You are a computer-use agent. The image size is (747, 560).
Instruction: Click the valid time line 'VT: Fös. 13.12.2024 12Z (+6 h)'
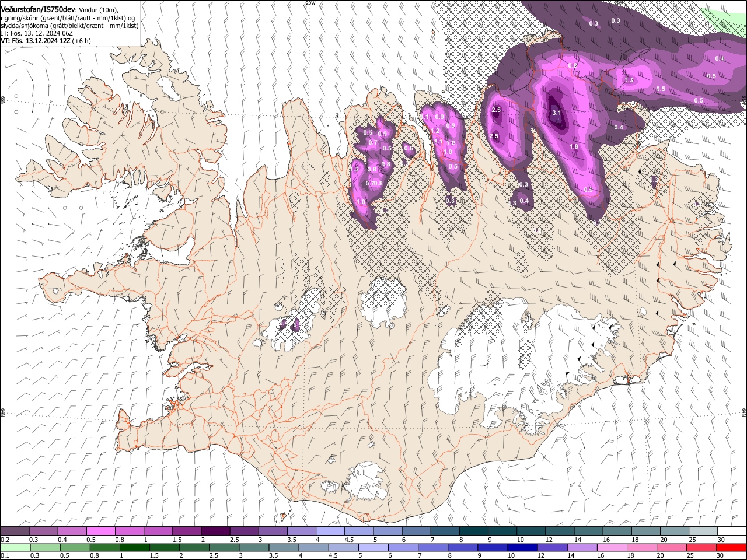point(46,41)
